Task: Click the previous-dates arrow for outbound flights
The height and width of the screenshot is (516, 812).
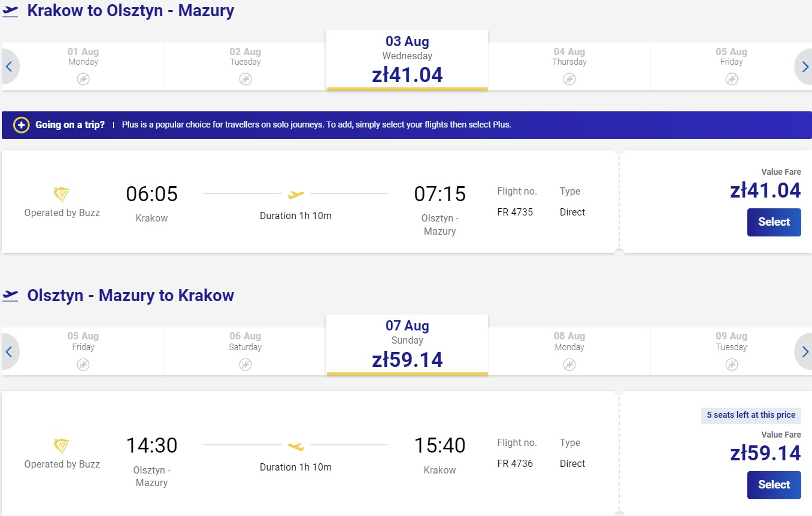Action: point(9,66)
